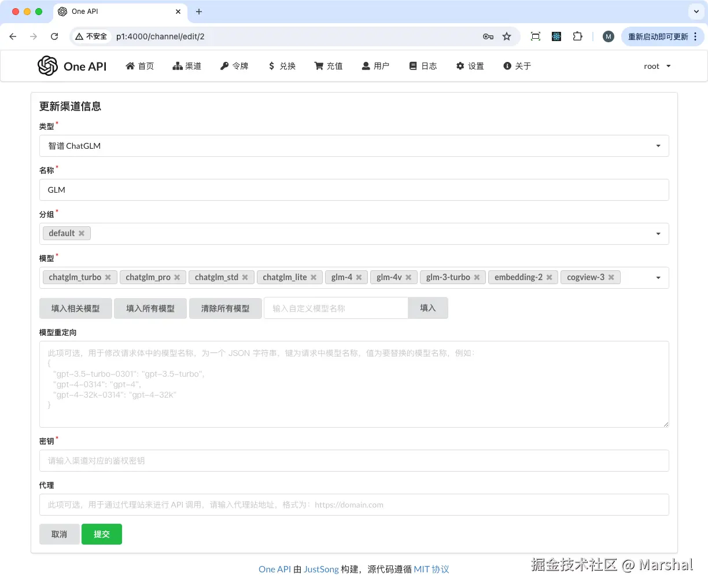Click 清除所有模型 button

(226, 308)
